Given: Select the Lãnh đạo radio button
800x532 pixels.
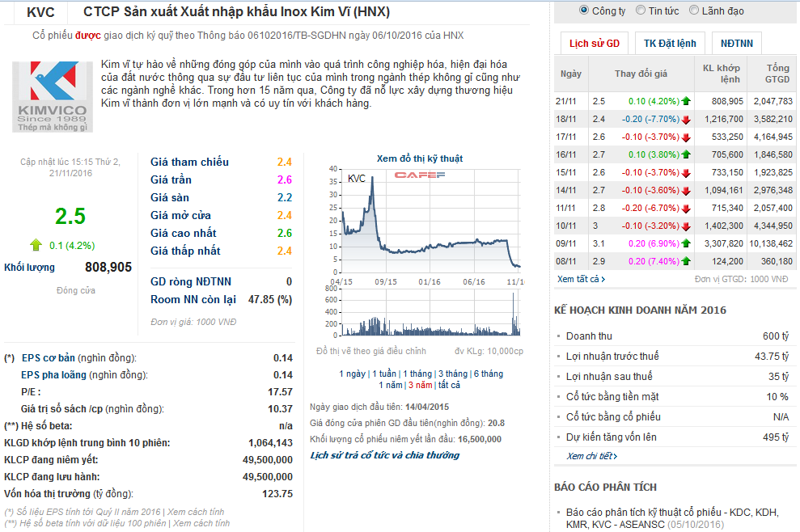Looking at the screenshot, I should [694, 11].
